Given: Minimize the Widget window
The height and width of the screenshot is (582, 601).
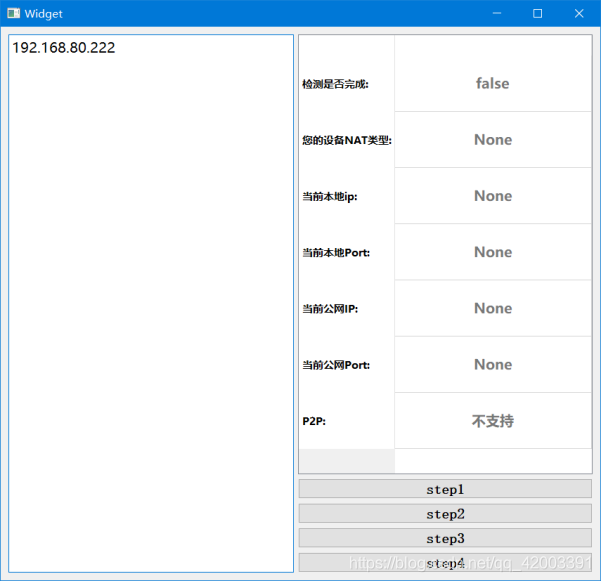Looking at the screenshot, I should click(x=497, y=13).
